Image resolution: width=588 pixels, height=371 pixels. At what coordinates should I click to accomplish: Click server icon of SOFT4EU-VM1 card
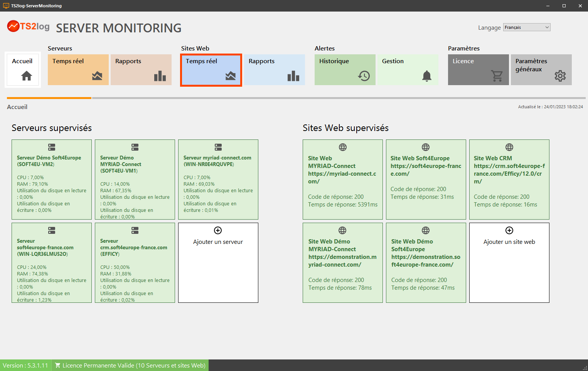click(x=135, y=147)
